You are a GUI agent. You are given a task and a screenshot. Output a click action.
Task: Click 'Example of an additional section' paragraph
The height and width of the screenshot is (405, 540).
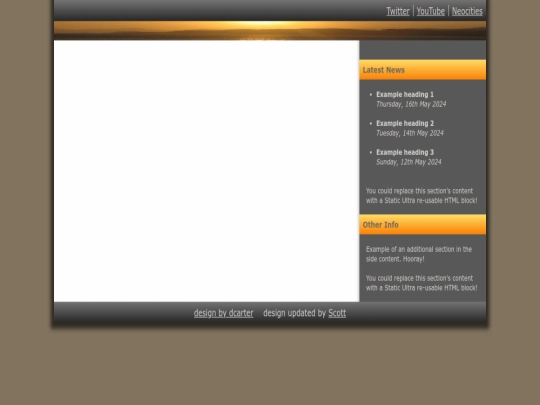419,254
